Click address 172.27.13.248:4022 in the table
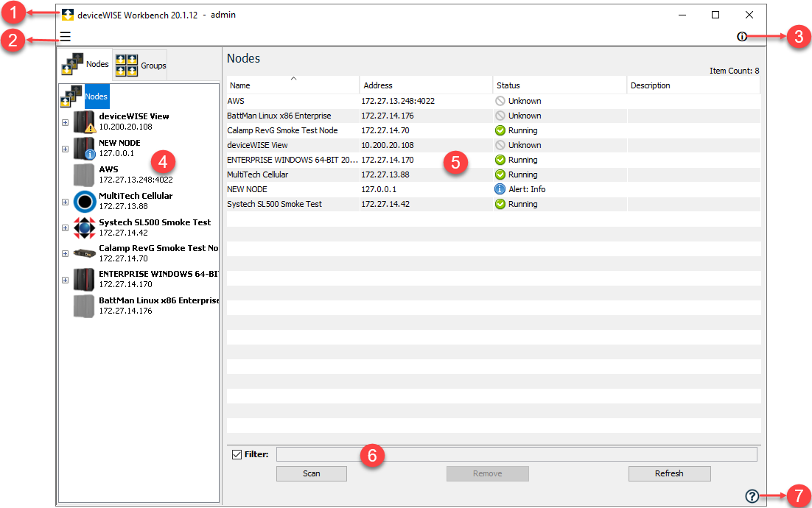Image resolution: width=812 pixels, height=508 pixels. [x=398, y=101]
